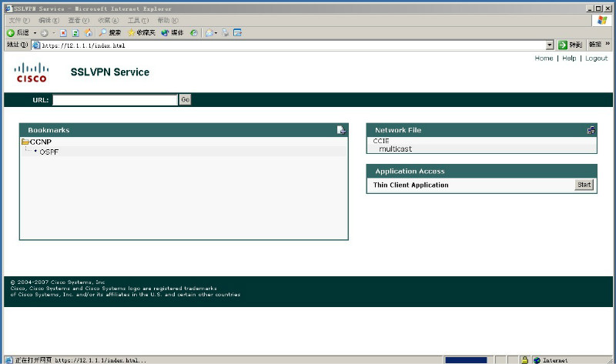Click the Network File panel title
The height and width of the screenshot is (364, 616).
coord(398,130)
